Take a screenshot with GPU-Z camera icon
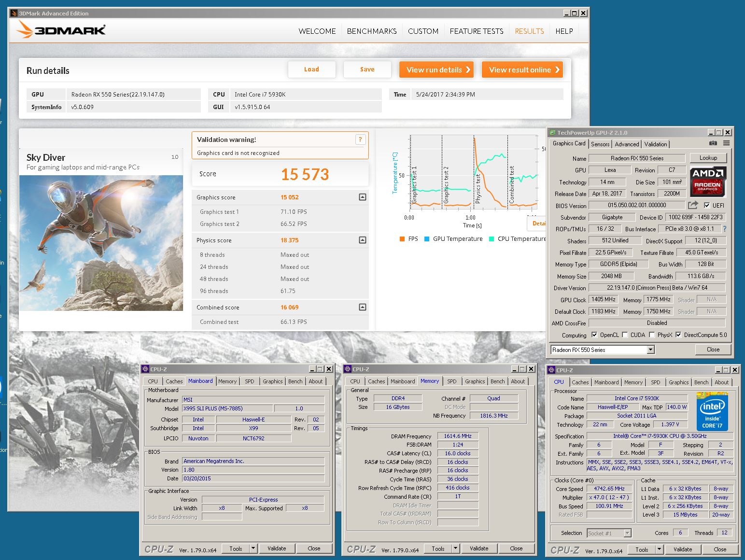The height and width of the screenshot is (560, 745). pyautogui.click(x=713, y=143)
